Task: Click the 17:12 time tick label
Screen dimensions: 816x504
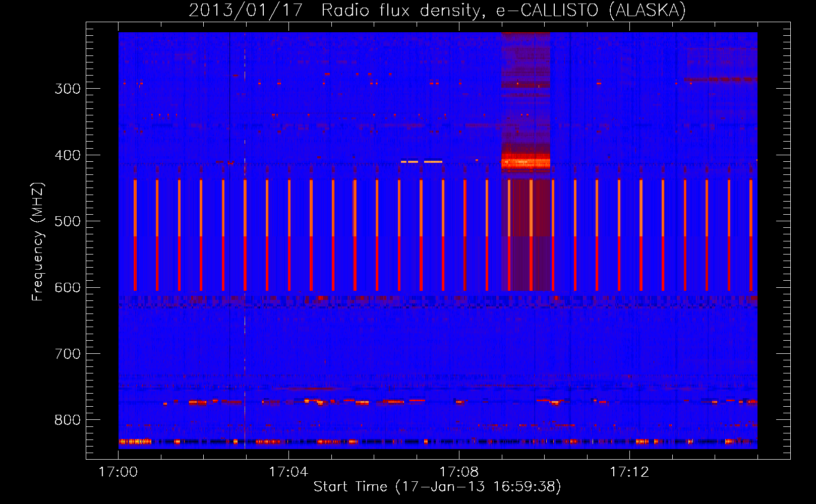Action: click(x=629, y=472)
